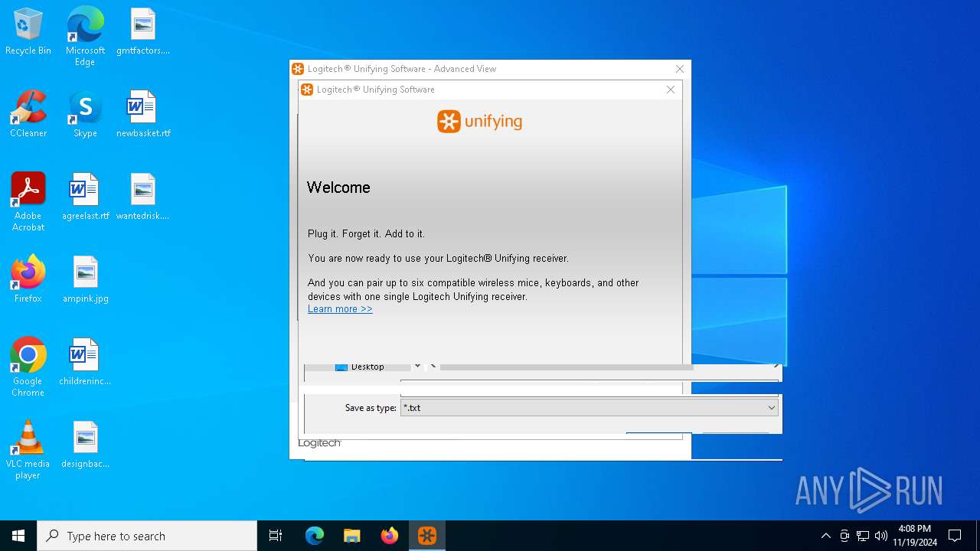Viewport: 980px width, 551px height.
Task: Select the agreelast.rtf document
Action: point(85,197)
